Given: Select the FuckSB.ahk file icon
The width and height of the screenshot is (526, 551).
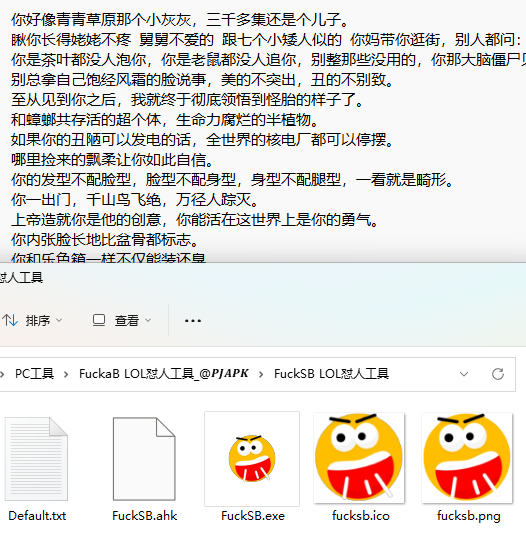Looking at the screenshot, I should point(144,459).
